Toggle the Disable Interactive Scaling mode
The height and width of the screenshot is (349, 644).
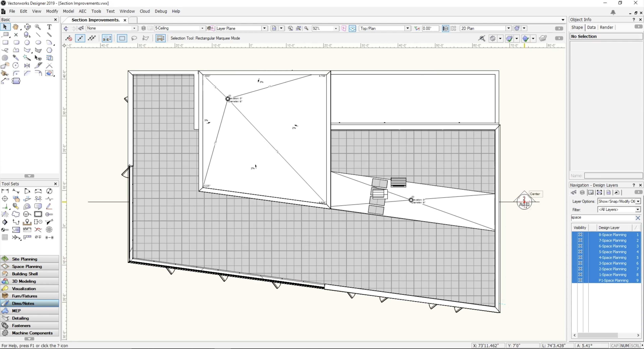tap(69, 38)
